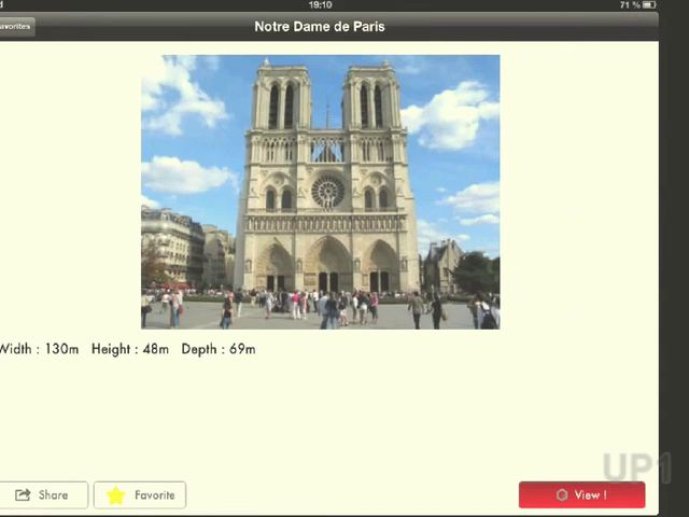This screenshot has height=517, width=689.
Task: Tap the Height : 48m text
Action: point(130,349)
